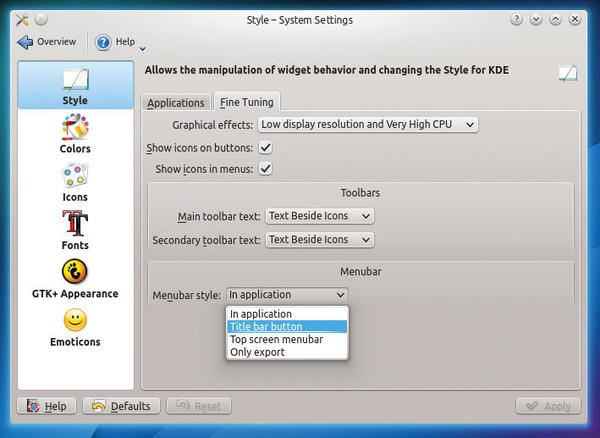Image resolution: width=600 pixels, height=438 pixels.
Task: Click the title bar help question mark button
Action: point(517,19)
